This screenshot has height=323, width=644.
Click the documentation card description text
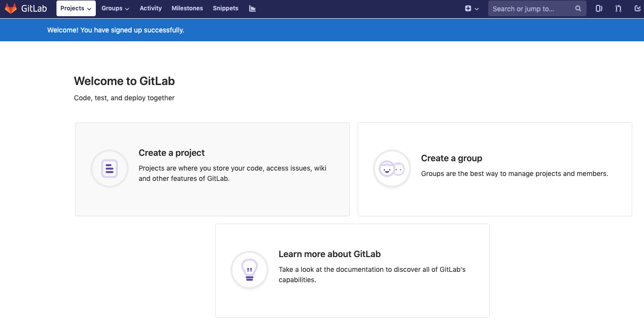click(372, 274)
